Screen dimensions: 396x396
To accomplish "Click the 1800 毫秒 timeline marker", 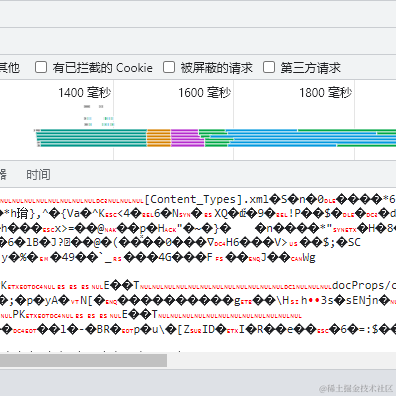I will click(325, 93).
